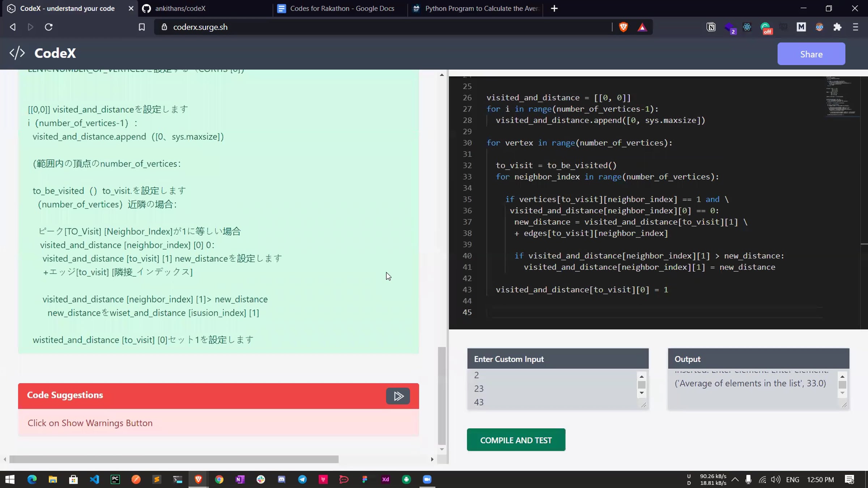Open Microsoft Edge from the taskbar

coord(32,479)
